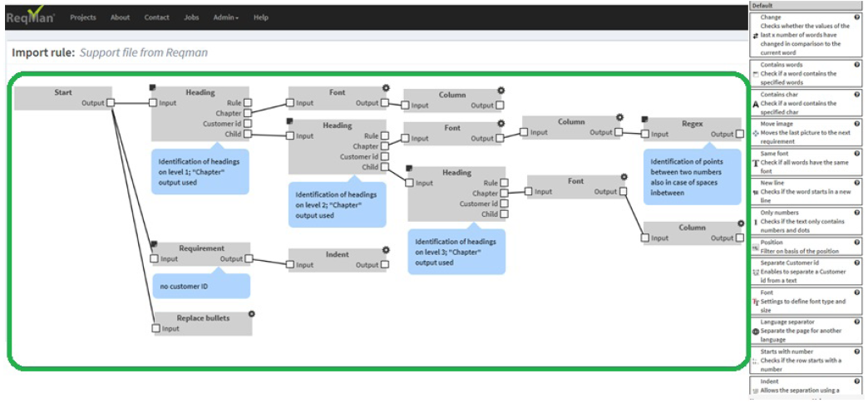Click the Move image arrows icon
Image resolution: width=868 pixels, height=403 pixels.
pos(756,134)
